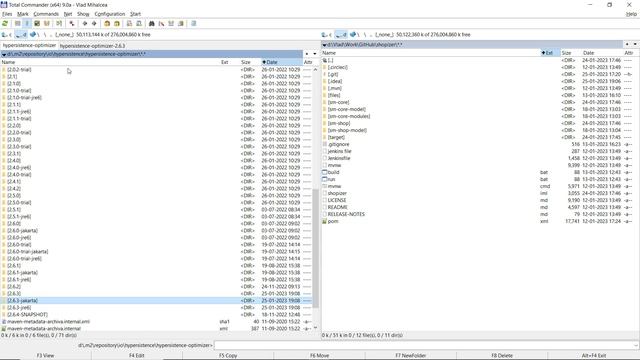Image resolution: width=640 pixels, height=360 pixels.
Task: Click the right panel network cloud drive icon
Action: 353,35
